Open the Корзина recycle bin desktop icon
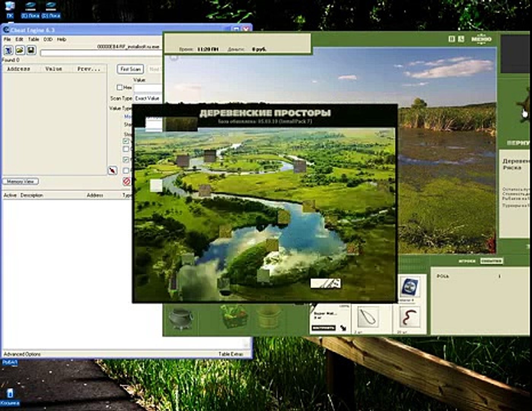Image resolution: width=532 pixels, height=411 pixels. click(10, 397)
